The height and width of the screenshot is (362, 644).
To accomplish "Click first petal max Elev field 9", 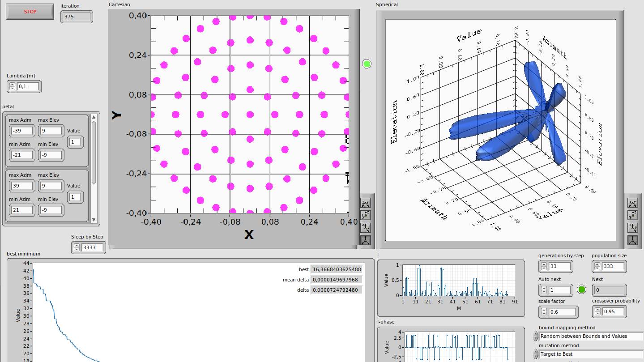I will (51, 131).
